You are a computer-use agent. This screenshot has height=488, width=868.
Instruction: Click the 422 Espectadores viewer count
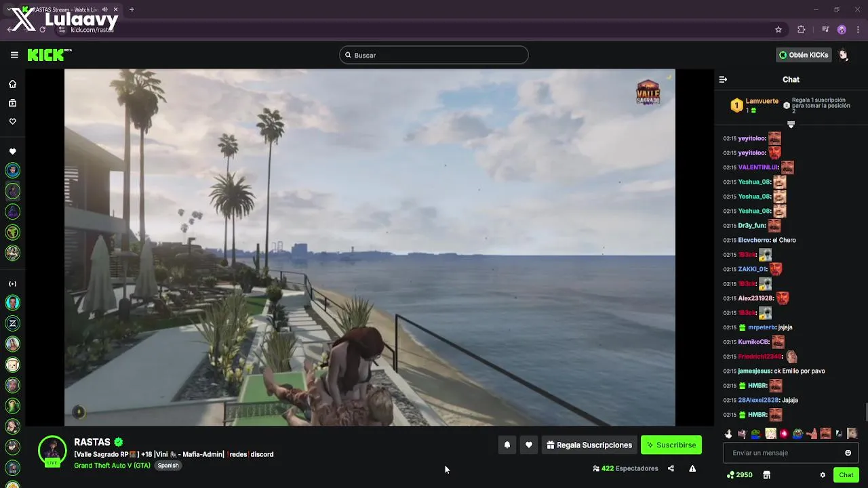[x=625, y=468]
